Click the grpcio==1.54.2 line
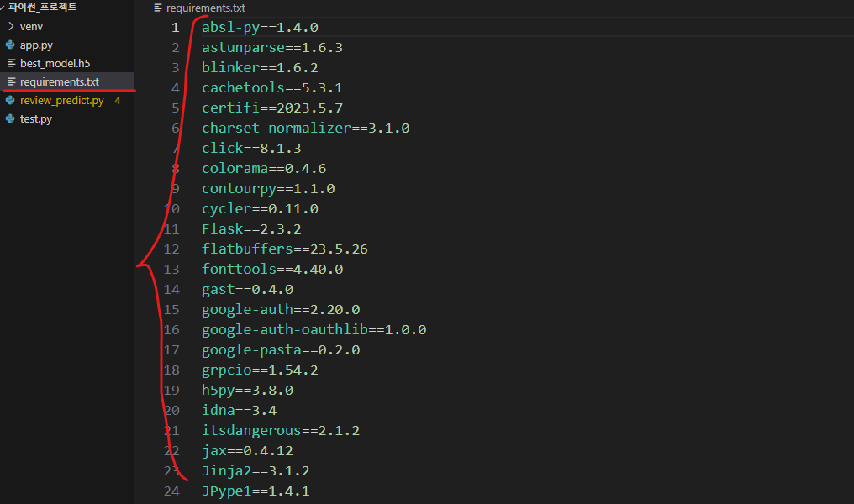Screen dimensions: 854x504 click(260, 370)
